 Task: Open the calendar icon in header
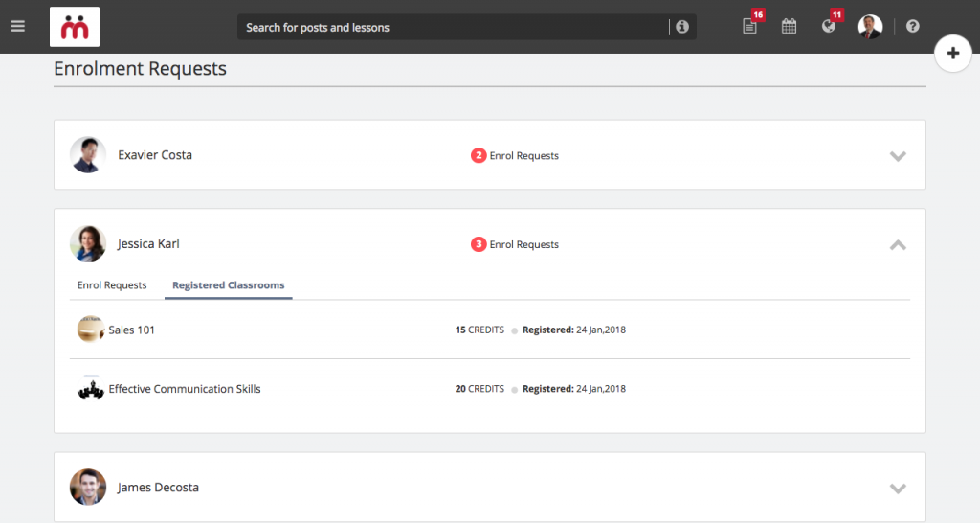click(789, 26)
